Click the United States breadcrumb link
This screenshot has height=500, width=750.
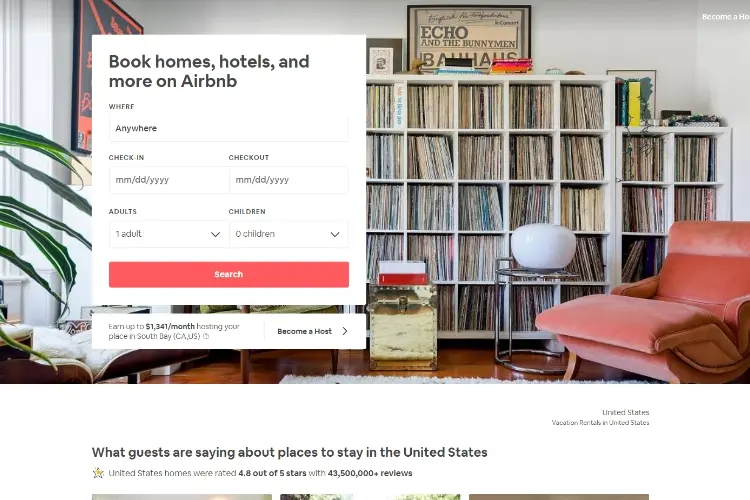pos(625,412)
